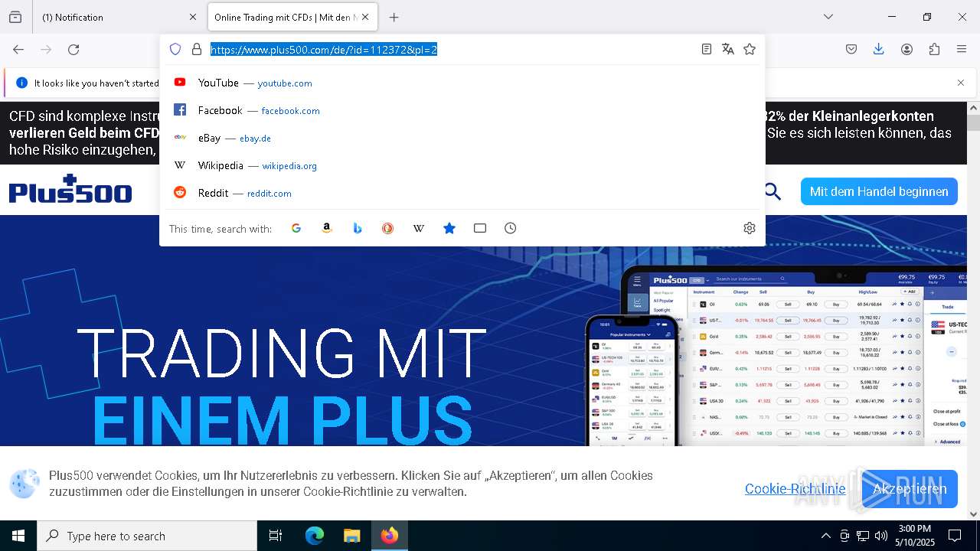Click the highlighted plus500.com URL field
The height and width of the screenshot is (551, 980).
(324, 50)
